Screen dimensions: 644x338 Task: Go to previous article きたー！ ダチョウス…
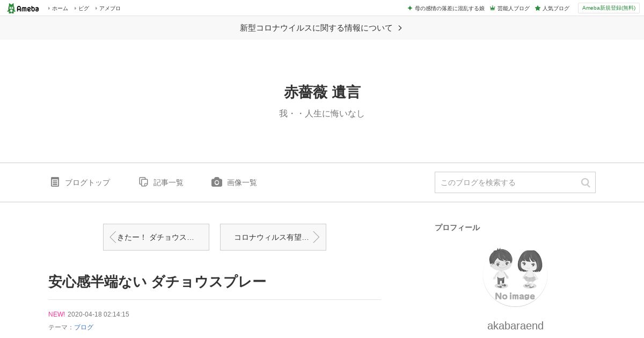click(156, 237)
